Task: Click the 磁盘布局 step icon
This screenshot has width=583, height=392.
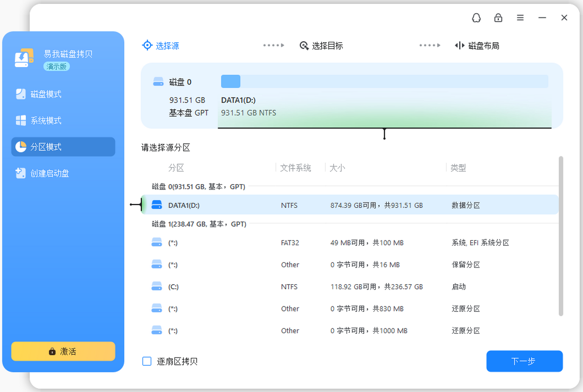Action: pos(460,46)
